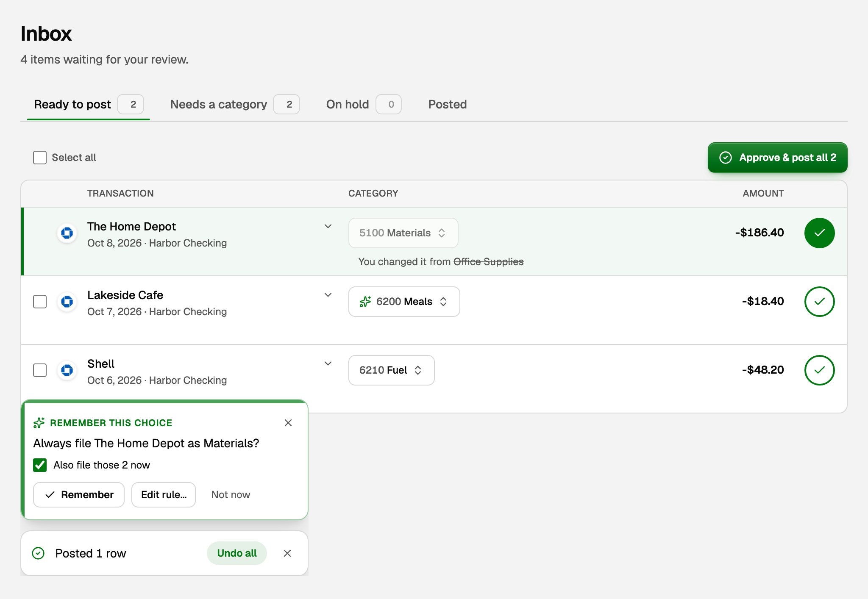Switch to the Needs a category tab
868x599 pixels.
point(235,104)
